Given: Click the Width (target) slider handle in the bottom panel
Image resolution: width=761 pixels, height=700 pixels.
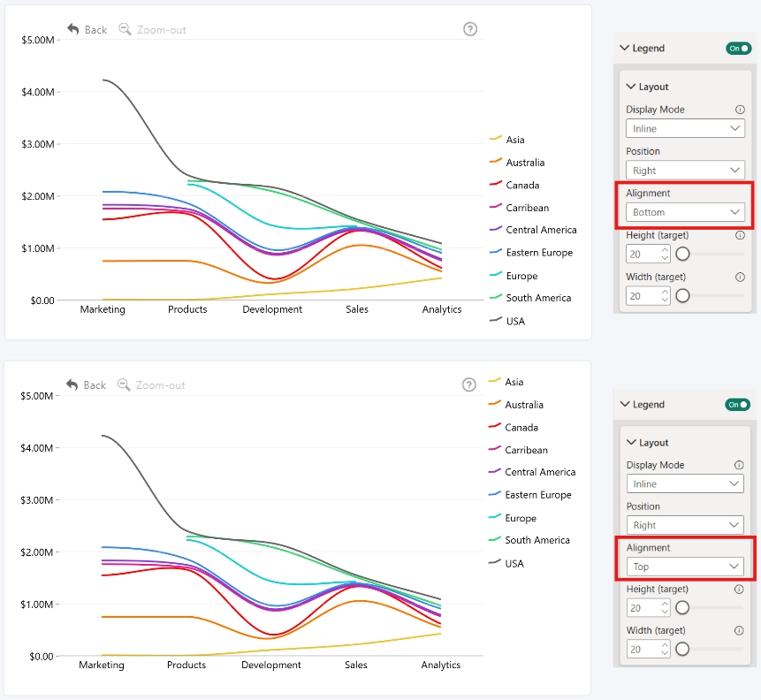Looking at the screenshot, I should tap(681, 649).
